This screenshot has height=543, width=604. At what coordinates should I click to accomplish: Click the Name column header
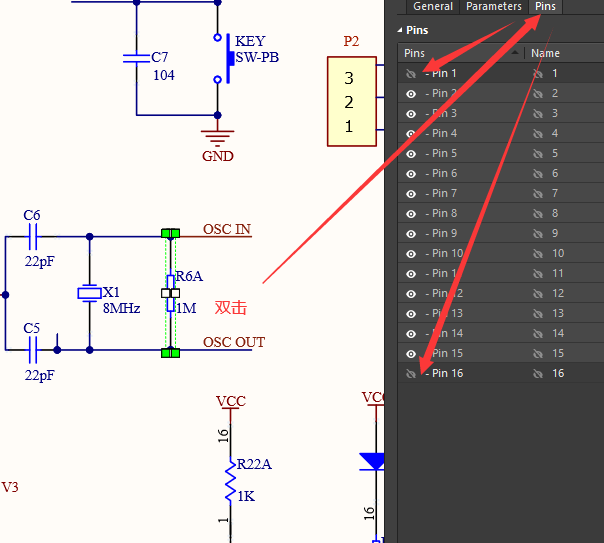click(x=545, y=53)
